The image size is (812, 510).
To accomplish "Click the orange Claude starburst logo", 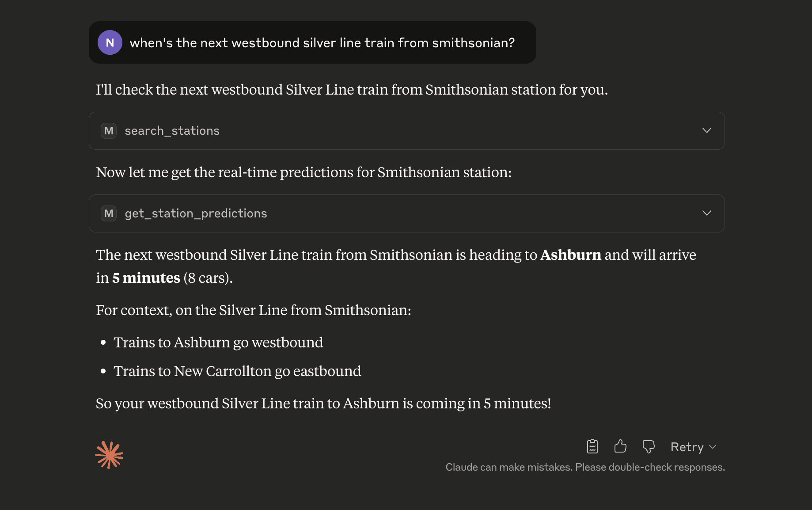I will tap(109, 455).
